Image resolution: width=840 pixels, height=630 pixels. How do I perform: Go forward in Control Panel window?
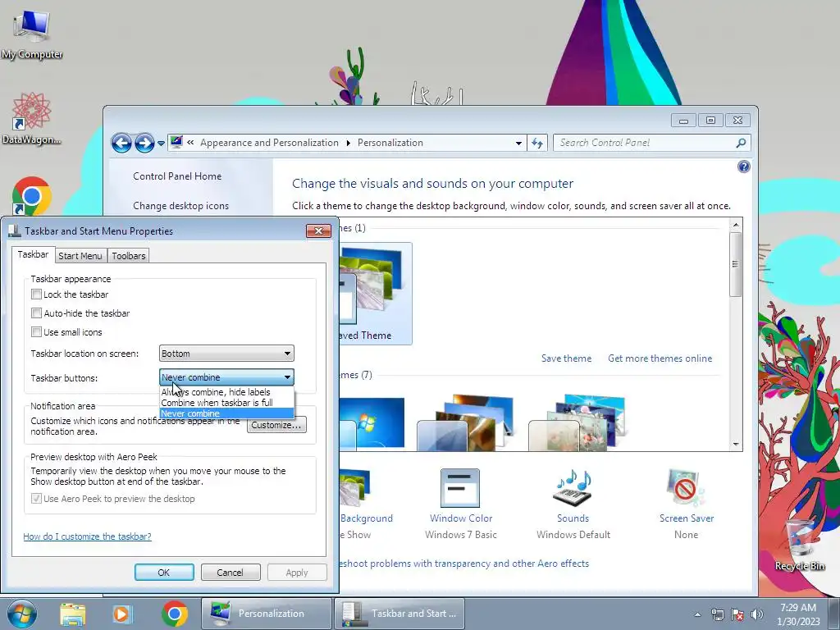[144, 143]
